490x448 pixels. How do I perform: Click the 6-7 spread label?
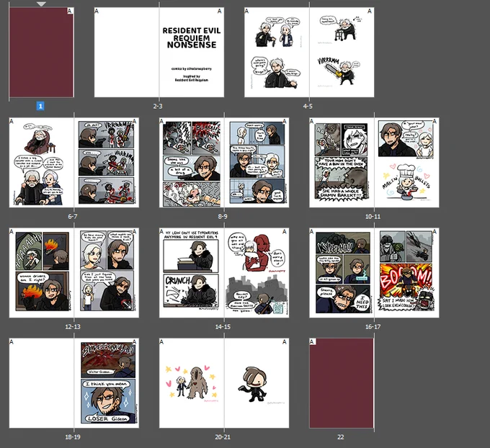(73, 217)
